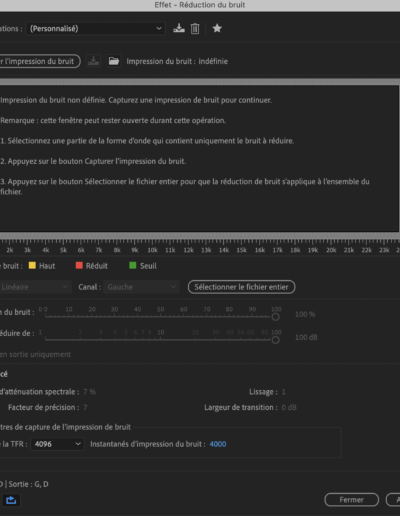
Task: Click yellow Haut legend swatch
Action: point(32,265)
